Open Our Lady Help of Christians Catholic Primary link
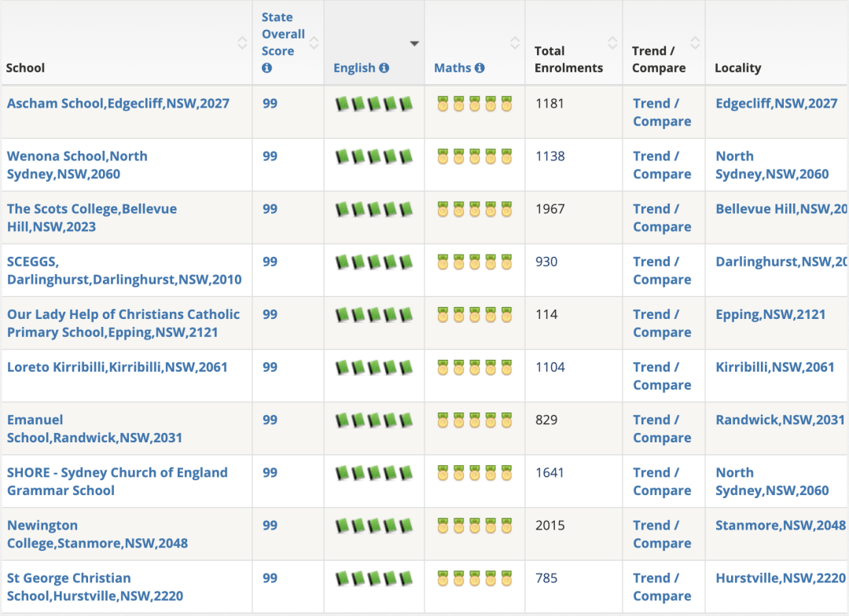This screenshot has width=849, height=616. 123,323
